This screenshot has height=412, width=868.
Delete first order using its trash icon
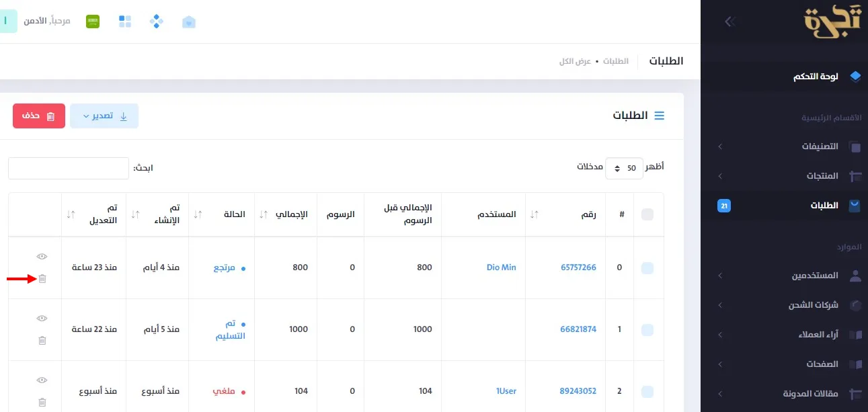[42, 278]
